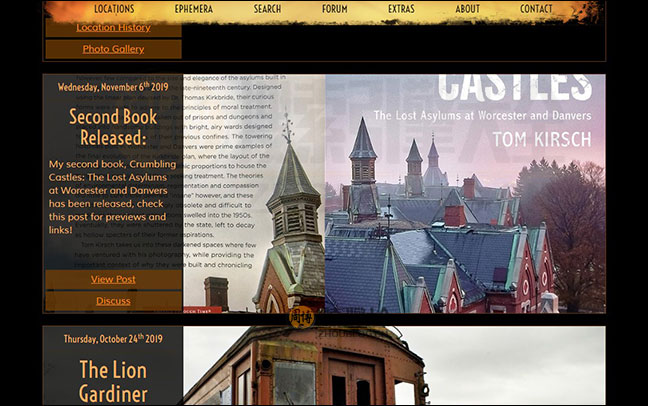
Task: Click the Location History link
Action: pos(113,28)
